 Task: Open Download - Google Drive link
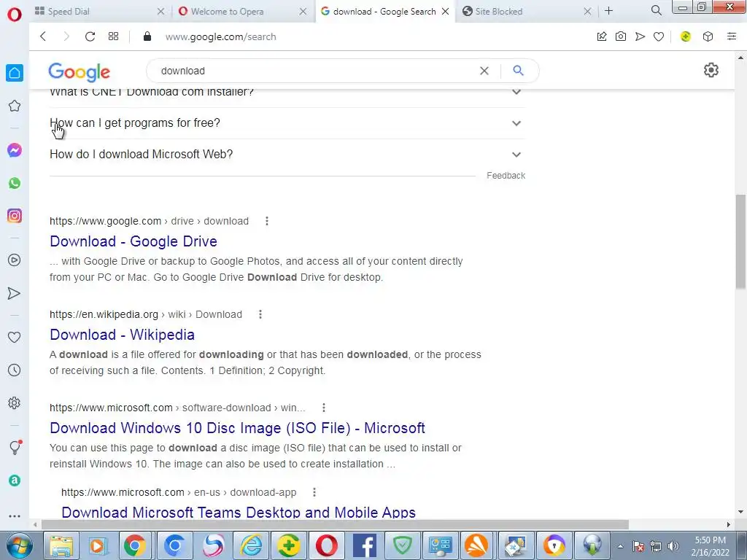(x=133, y=241)
